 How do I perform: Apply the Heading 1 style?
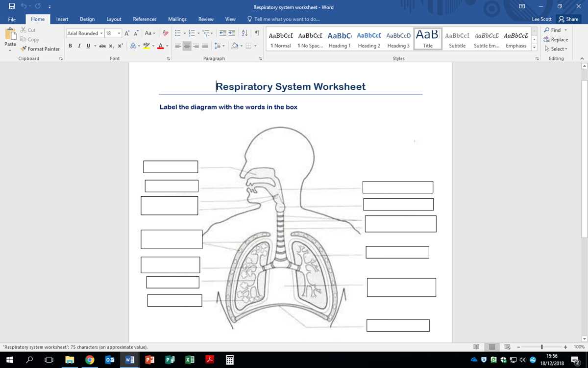pos(340,40)
